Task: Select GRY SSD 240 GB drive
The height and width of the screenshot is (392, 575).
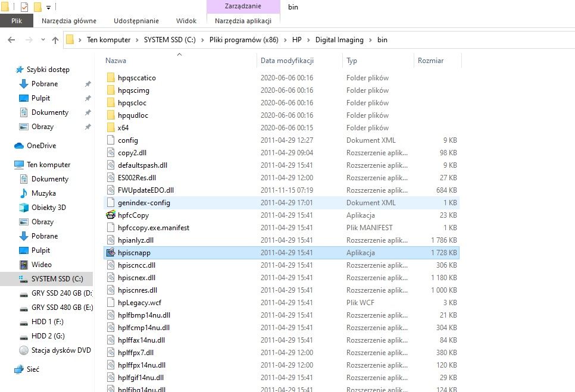Action: (x=62, y=293)
